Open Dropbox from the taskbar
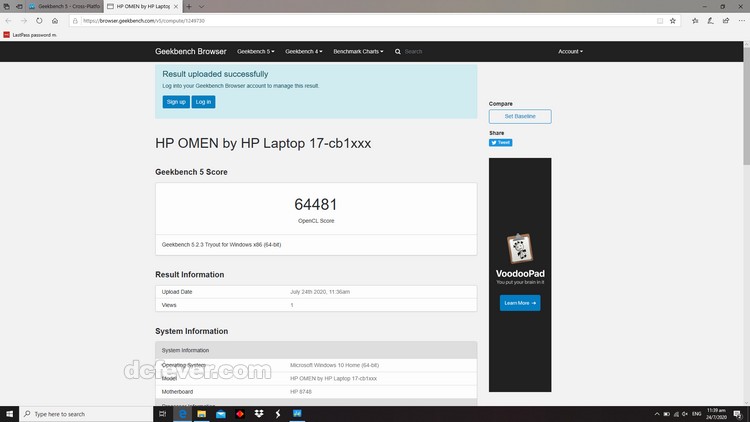 [259, 414]
